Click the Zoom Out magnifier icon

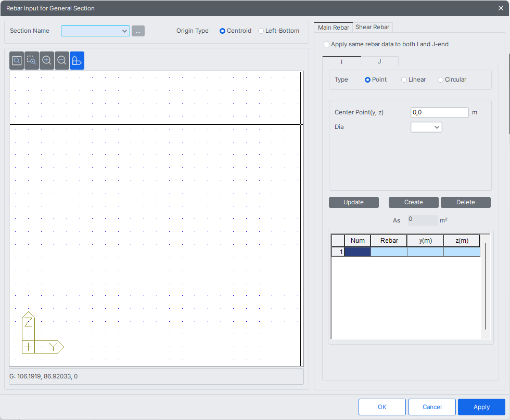[62, 60]
